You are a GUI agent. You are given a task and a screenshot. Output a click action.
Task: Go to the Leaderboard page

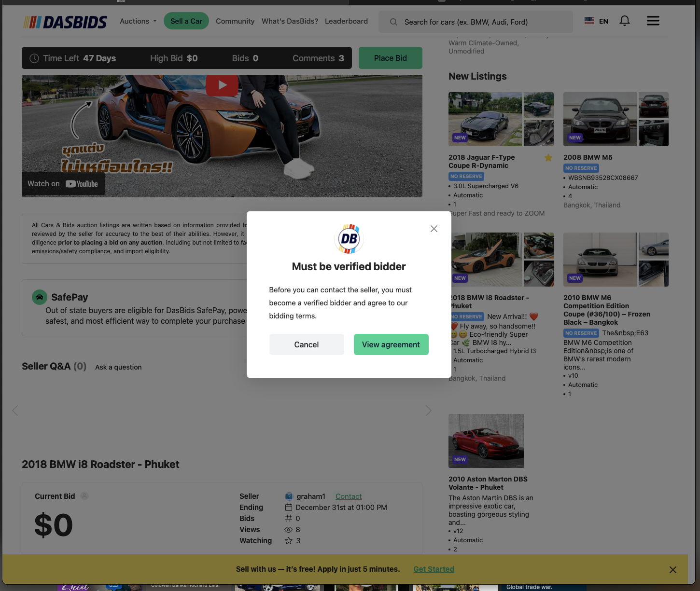[346, 21]
